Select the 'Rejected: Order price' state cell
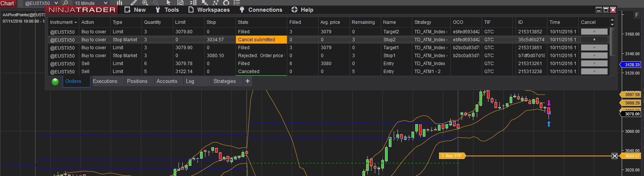This screenshot has width=644, height=176. pos(261,55)
